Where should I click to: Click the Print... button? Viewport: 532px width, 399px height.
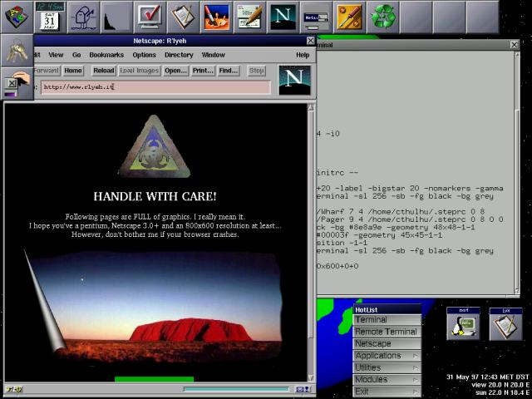tap(203, 71)
